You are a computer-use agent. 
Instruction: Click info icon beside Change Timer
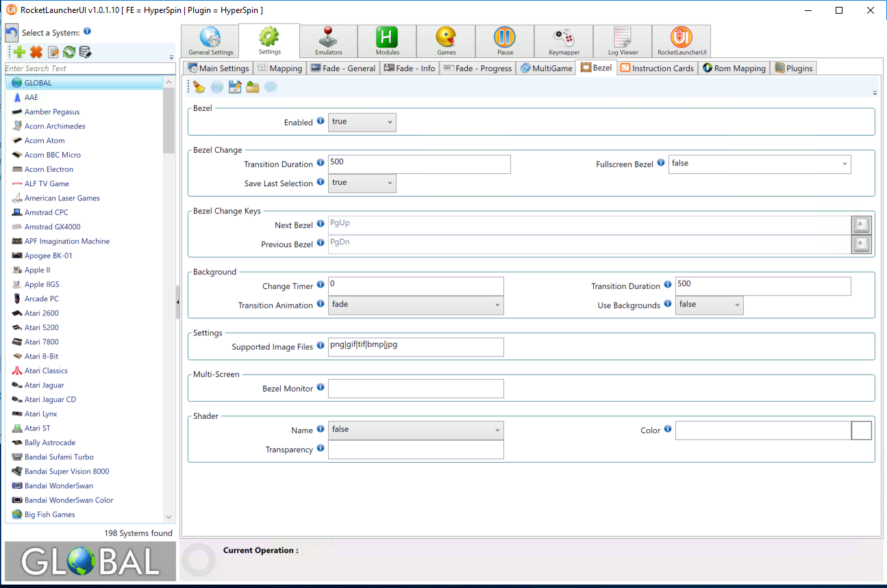[x=321, y=285]
